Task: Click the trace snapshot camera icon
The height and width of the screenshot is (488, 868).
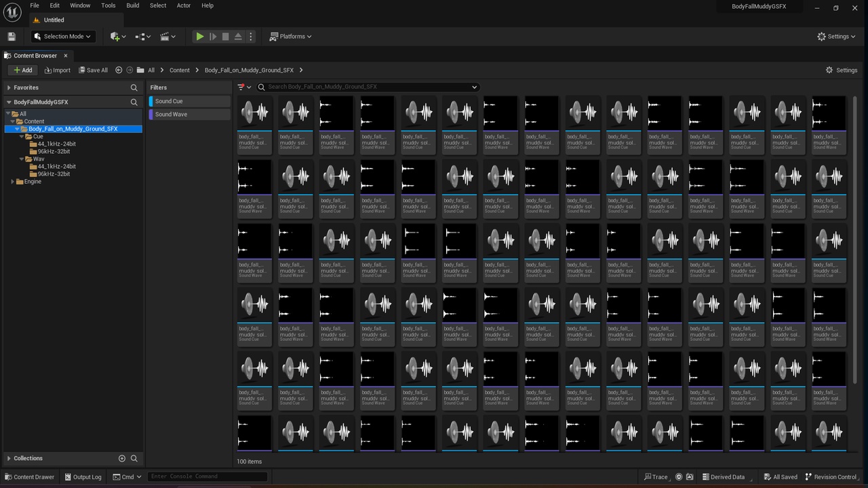Action: 690,476
